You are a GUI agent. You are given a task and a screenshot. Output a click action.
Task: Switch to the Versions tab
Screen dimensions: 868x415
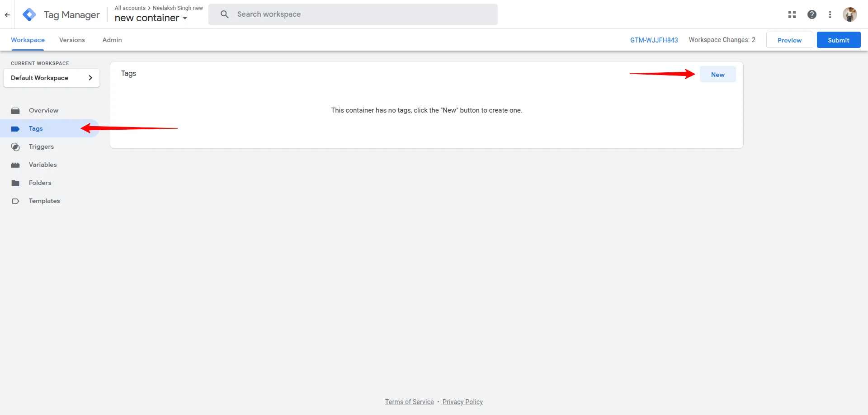72,40
